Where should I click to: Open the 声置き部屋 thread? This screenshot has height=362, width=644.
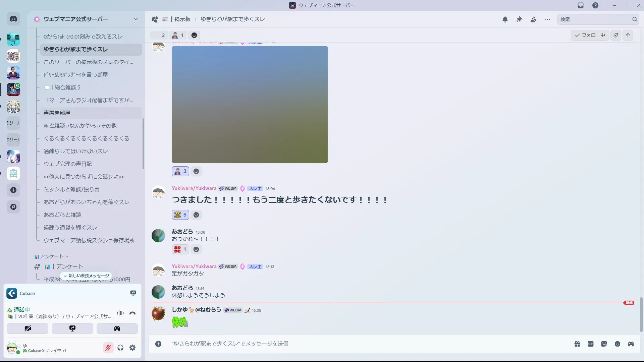tap(57, 113)
